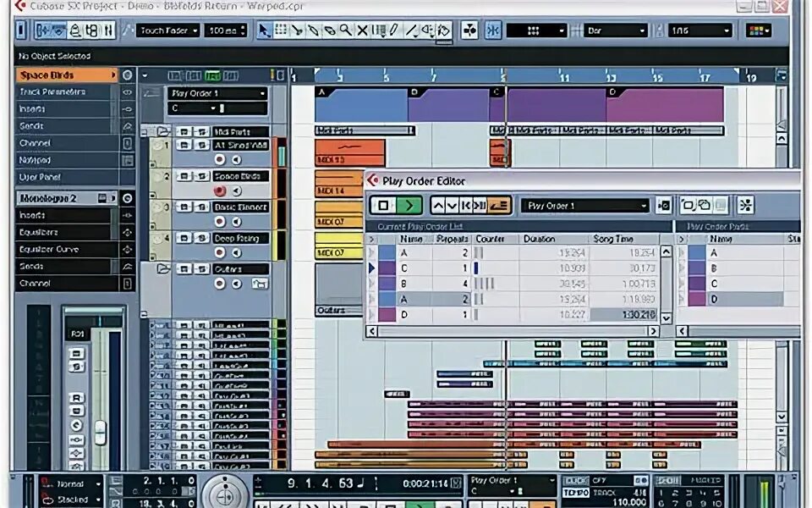Click the green Play button in Play Order Editor
This screenshot has height=508, width=812.
click(x=409, y=205)
